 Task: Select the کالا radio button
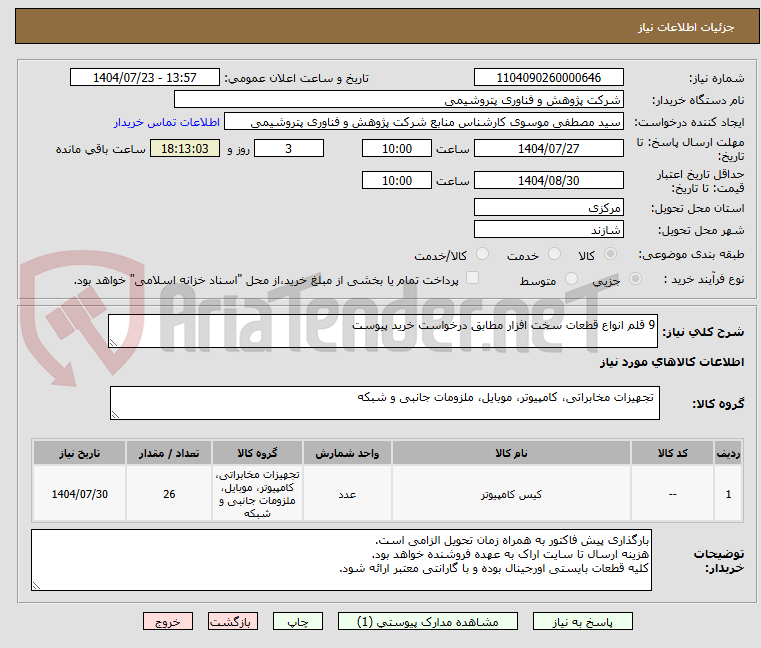[x=610, y=254]
